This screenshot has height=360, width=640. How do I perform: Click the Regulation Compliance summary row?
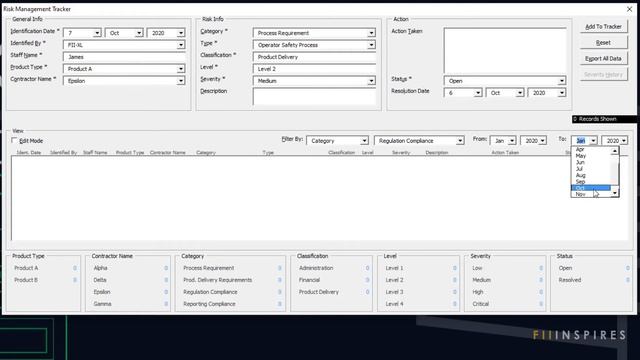tap(232, 292)
